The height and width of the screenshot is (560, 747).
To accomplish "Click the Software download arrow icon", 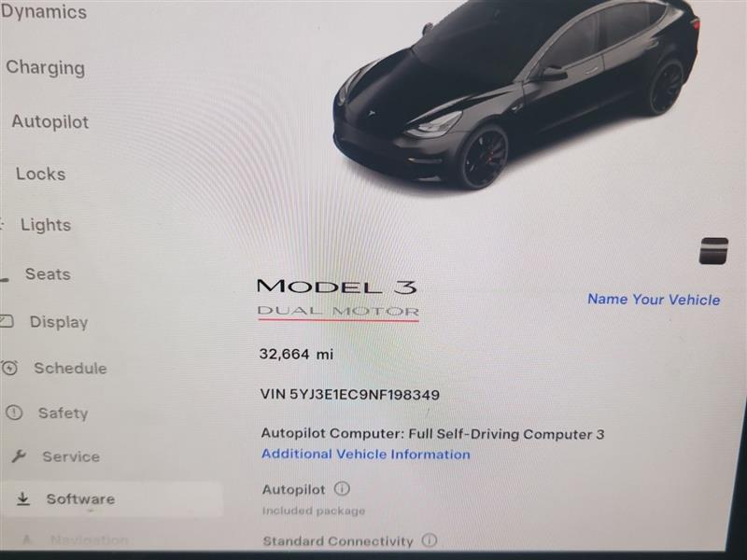I will [22, 498].
